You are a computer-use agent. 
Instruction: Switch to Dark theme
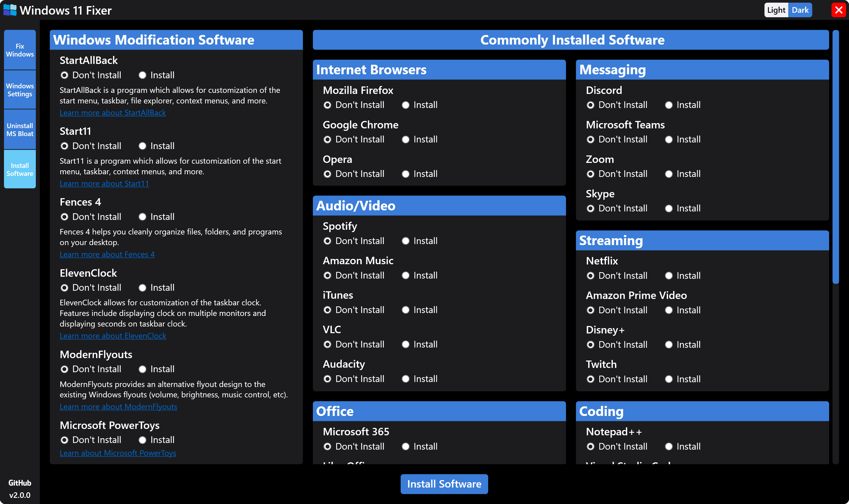click(x=800, y=10)
